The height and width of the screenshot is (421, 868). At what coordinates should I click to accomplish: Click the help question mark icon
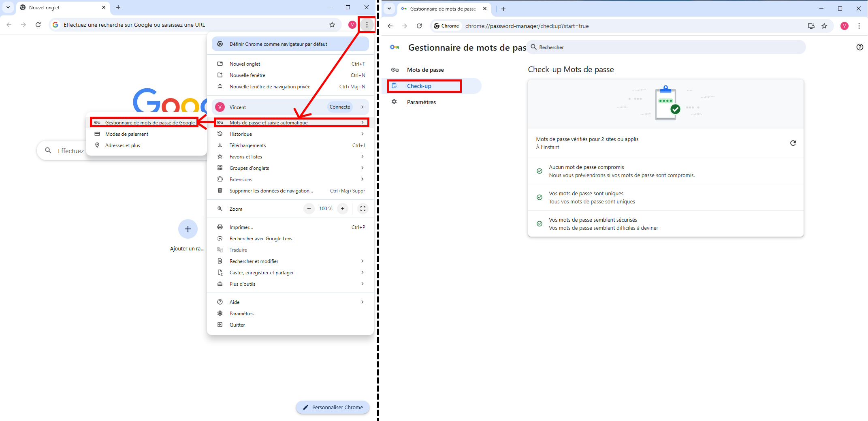click(x=859, y=47)
